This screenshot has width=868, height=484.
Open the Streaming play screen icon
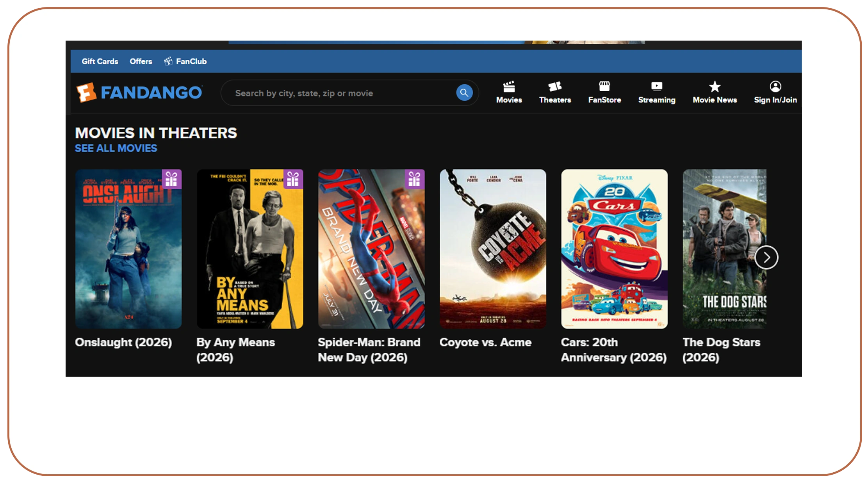point(657,86)
